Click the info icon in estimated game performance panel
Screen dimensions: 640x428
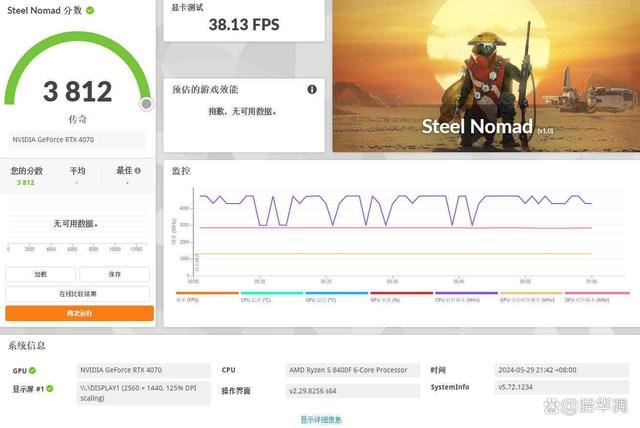(311, 89)
